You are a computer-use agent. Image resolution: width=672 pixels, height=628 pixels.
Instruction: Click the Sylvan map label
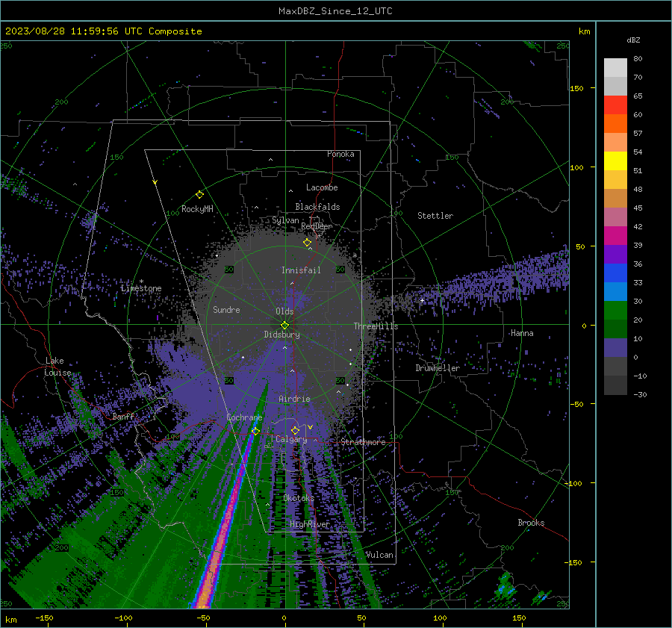(x=285, y=220)
